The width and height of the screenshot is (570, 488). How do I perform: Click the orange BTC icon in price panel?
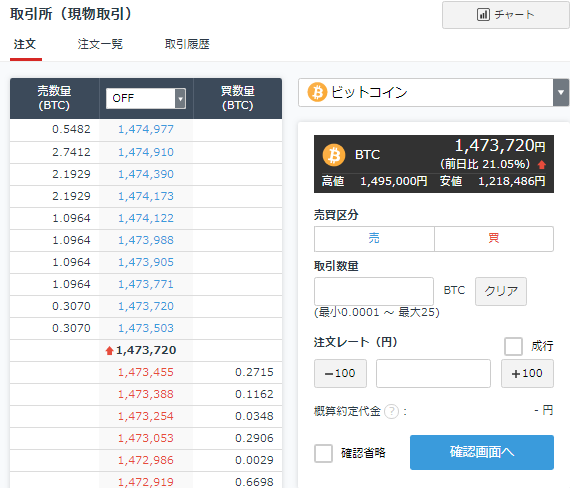pos(334,155)
